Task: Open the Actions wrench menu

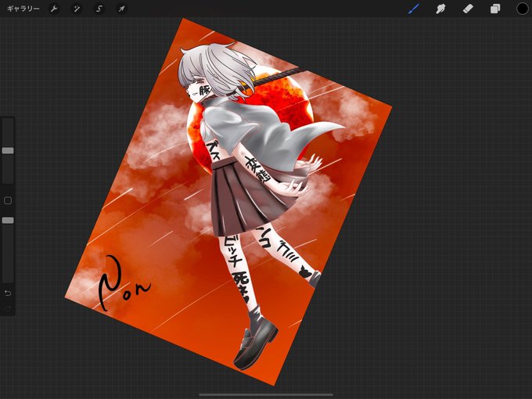Action: pos(54,9)
